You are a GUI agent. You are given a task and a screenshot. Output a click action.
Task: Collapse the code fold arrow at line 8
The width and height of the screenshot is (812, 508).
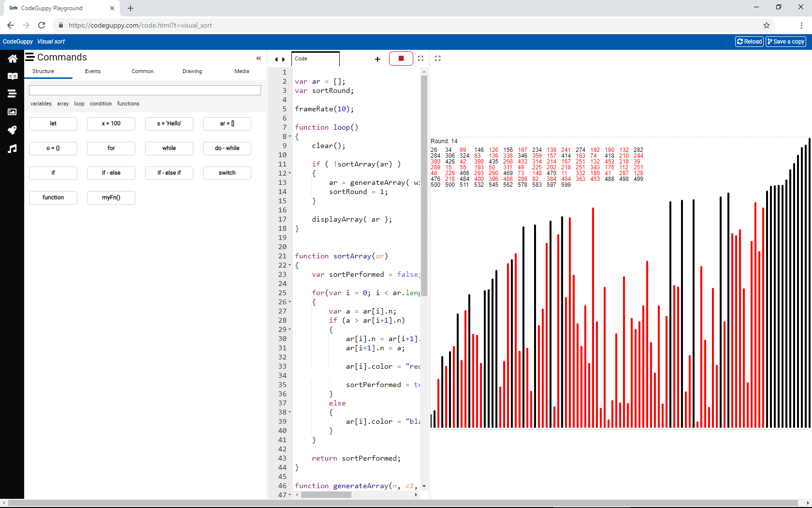290,136
